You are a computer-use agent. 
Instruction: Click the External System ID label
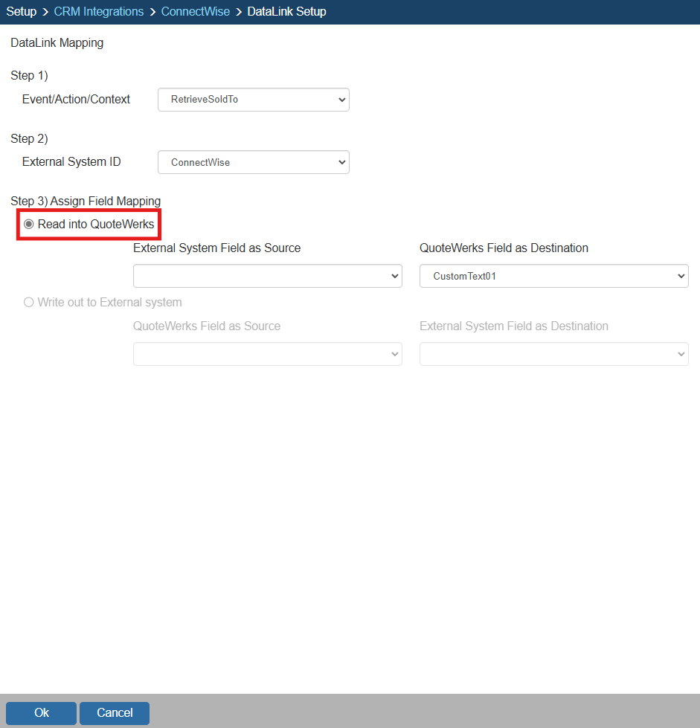(x=71, y=161)
